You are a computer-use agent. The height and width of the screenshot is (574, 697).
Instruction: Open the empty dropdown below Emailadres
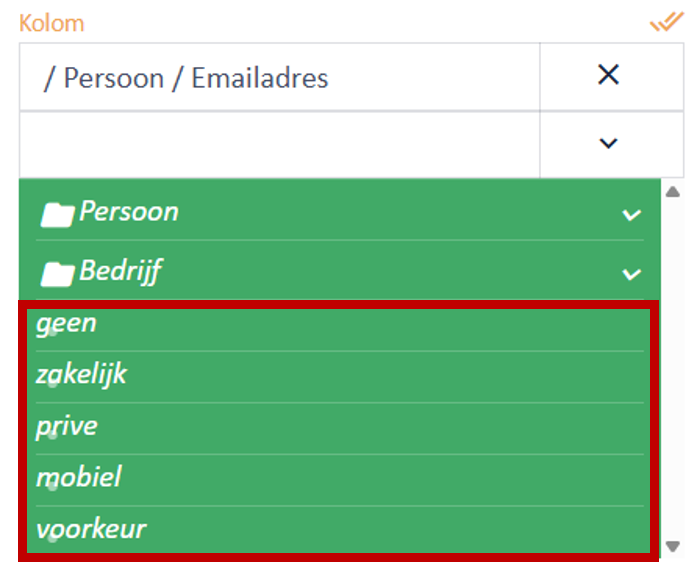[608, 143]
